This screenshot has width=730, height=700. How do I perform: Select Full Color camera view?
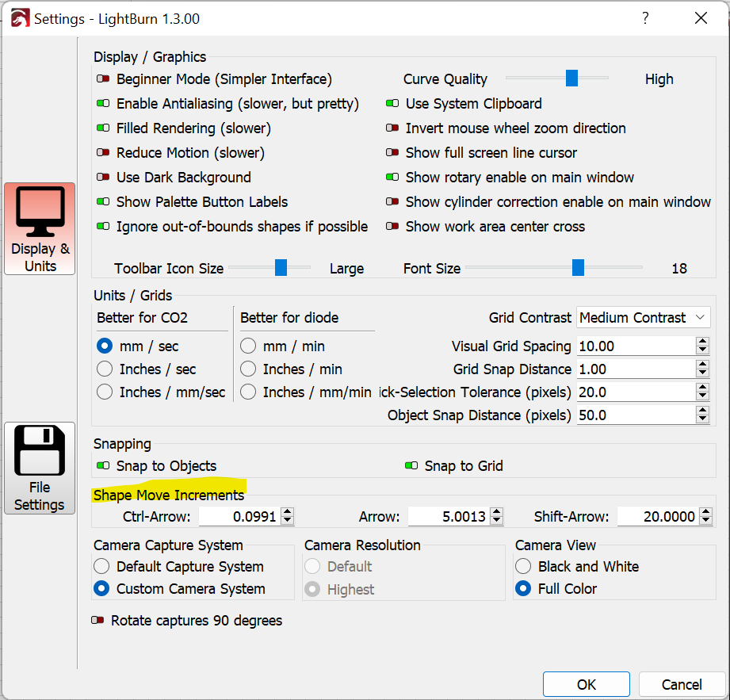click(523, 589)
